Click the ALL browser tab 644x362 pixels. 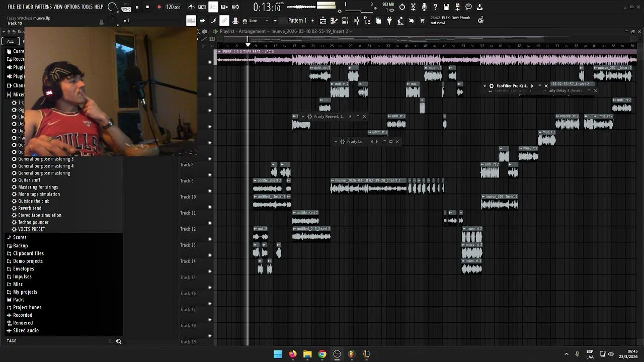10,41
